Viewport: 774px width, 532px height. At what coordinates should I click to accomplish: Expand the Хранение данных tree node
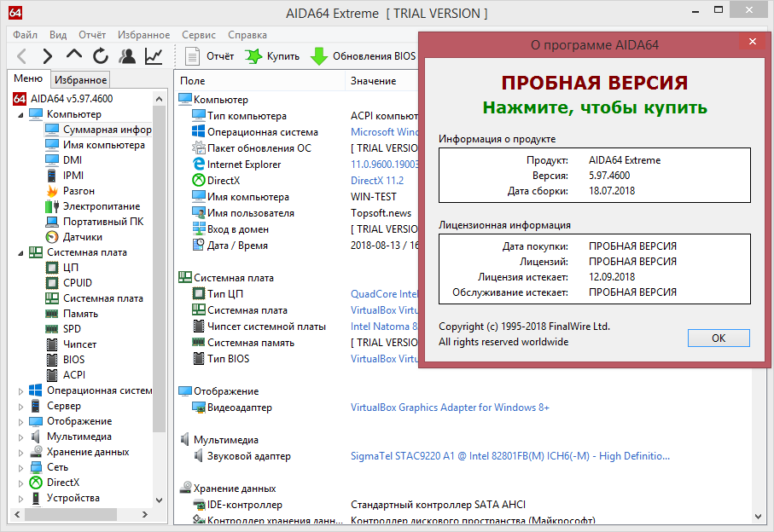20,452
